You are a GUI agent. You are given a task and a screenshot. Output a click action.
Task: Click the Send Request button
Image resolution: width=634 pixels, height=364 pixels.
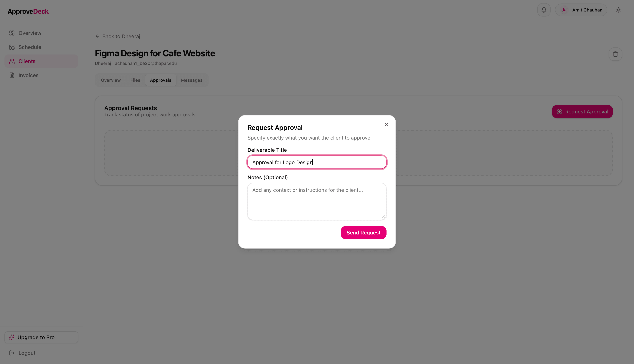coord(363,232)
